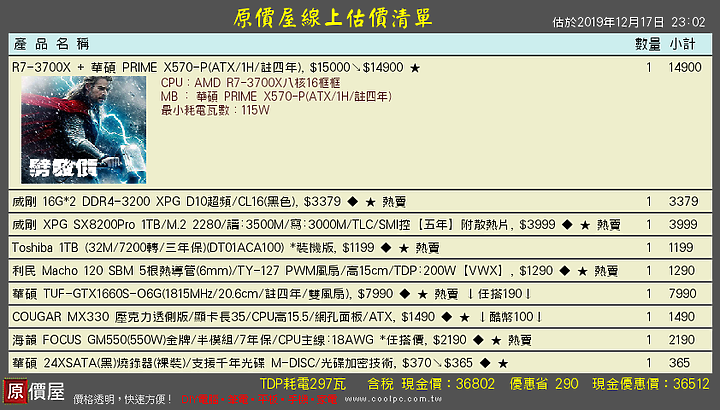Click the quantity 1 in the GM550 row
Image resolution: width=720 pixels, height=410 pixels.
pos(649,340)
